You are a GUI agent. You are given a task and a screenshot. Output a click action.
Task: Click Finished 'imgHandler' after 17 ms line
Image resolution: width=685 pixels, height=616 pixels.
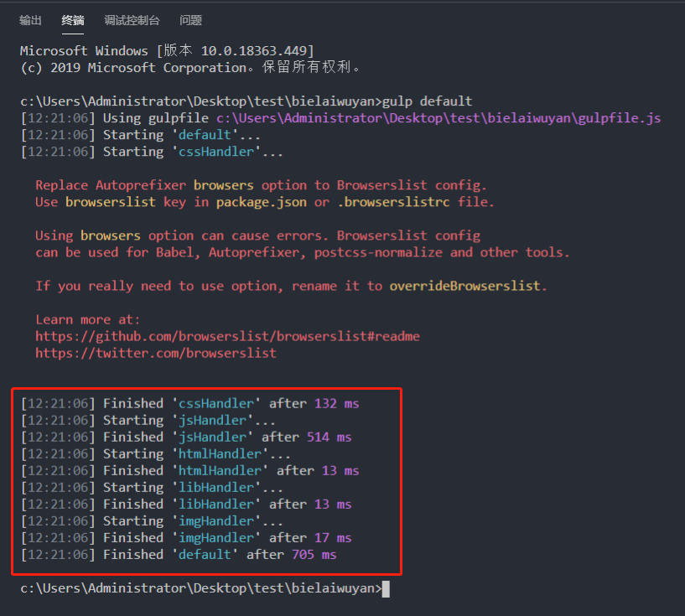point(186,538)
